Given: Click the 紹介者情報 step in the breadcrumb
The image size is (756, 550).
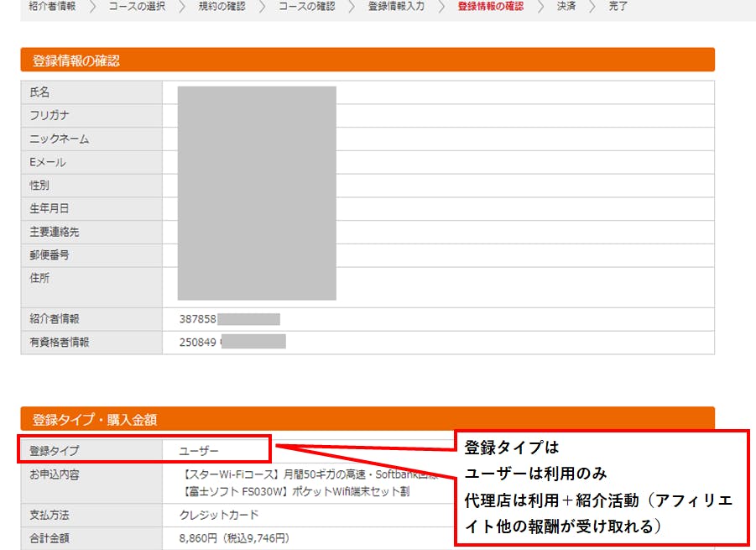Looking at the screenshot, I should [52, 7].
